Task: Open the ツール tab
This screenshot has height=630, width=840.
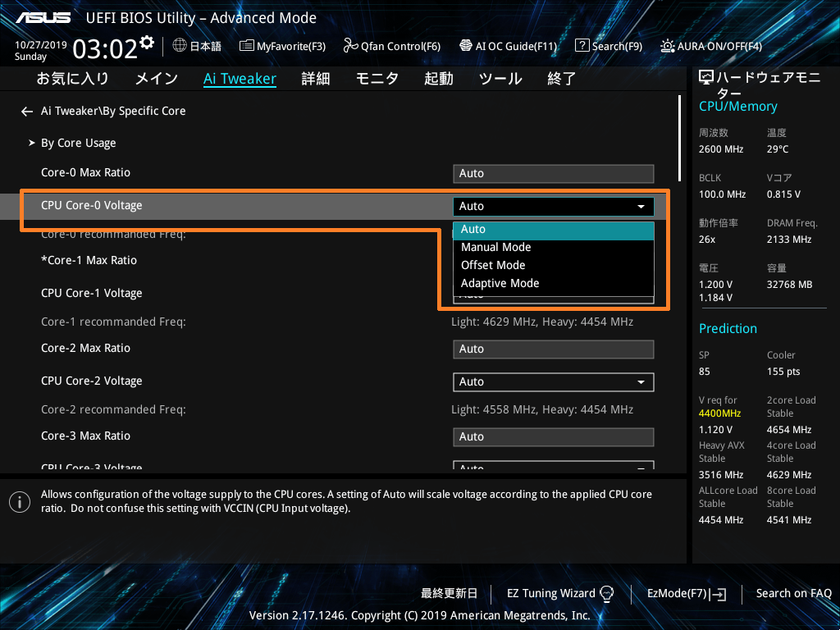Action: coord(500,79)
